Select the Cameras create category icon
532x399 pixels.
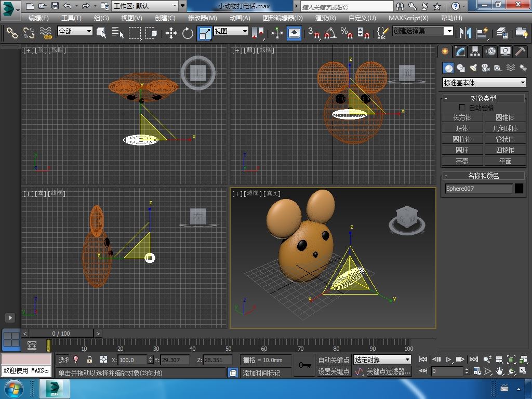coord(486,68)
